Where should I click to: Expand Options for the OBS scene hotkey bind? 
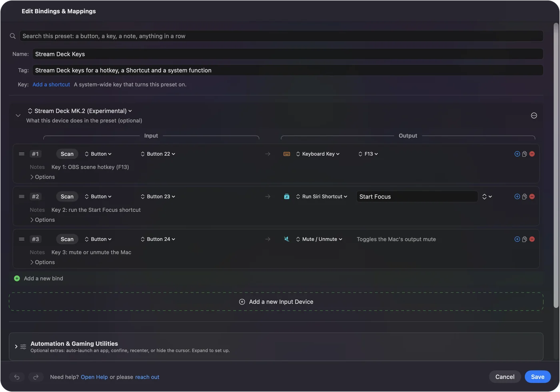pyautogui.click(x=42, y=177)
